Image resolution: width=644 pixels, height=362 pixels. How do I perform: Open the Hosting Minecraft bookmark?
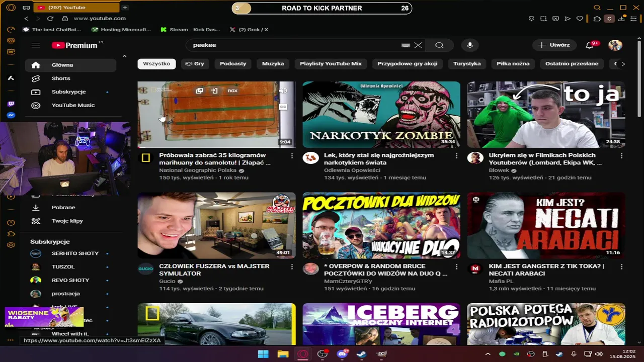121,30
